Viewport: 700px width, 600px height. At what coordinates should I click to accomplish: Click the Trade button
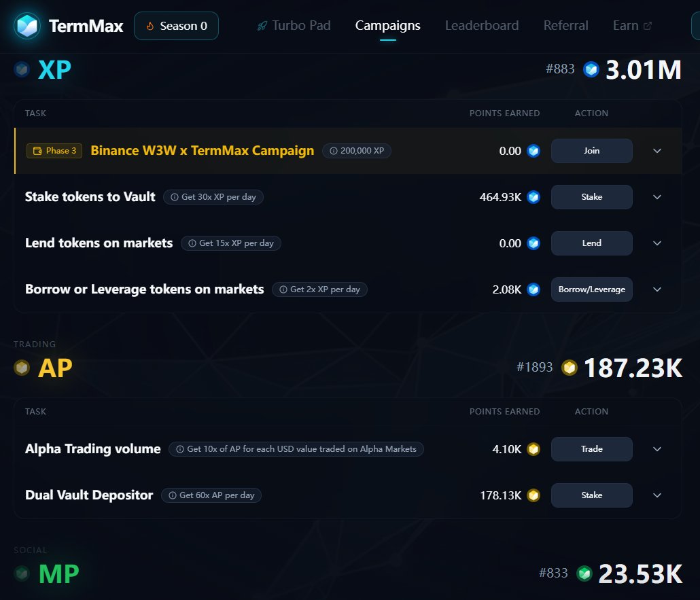591,449
